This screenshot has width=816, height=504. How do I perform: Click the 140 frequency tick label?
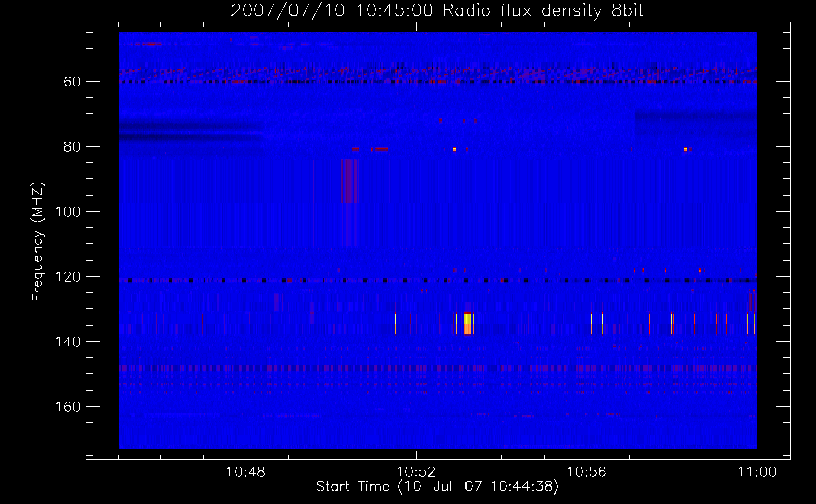click(x=68, y=342)
